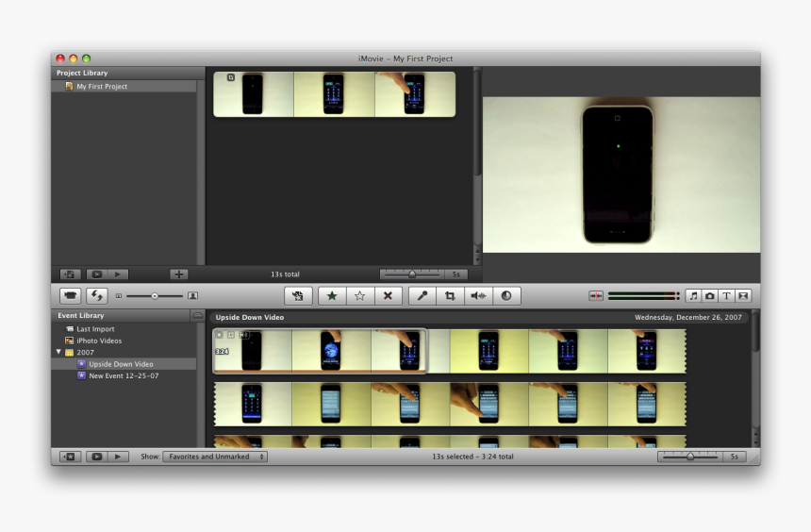
Task: Click globe-screen frame in selected event clip
Action: coord(331,351)
